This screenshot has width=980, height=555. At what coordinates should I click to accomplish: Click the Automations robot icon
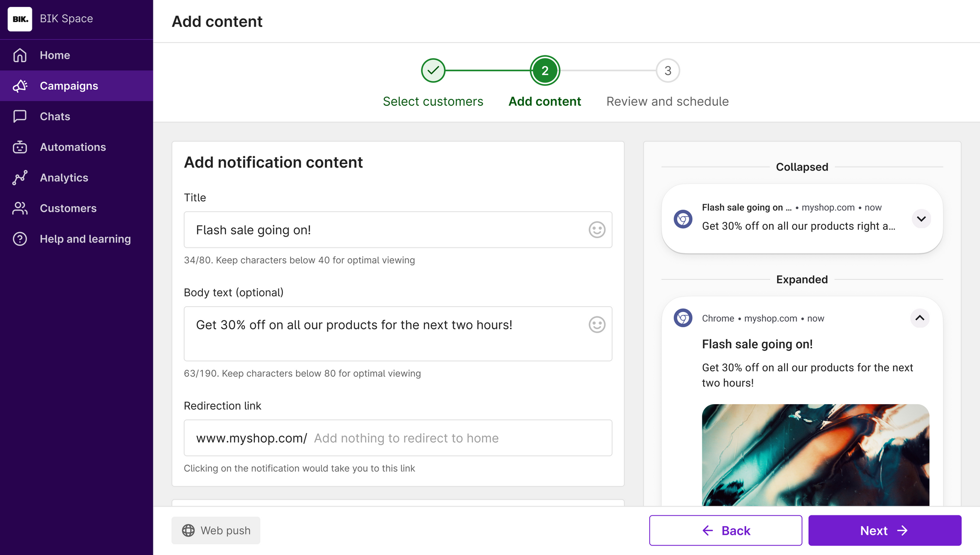(x=20, y=147)
